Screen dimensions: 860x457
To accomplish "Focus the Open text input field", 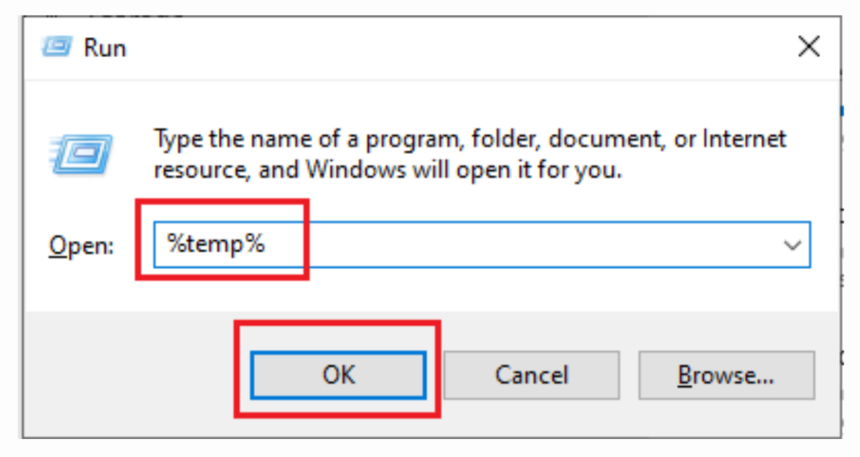I will (482, 245).
